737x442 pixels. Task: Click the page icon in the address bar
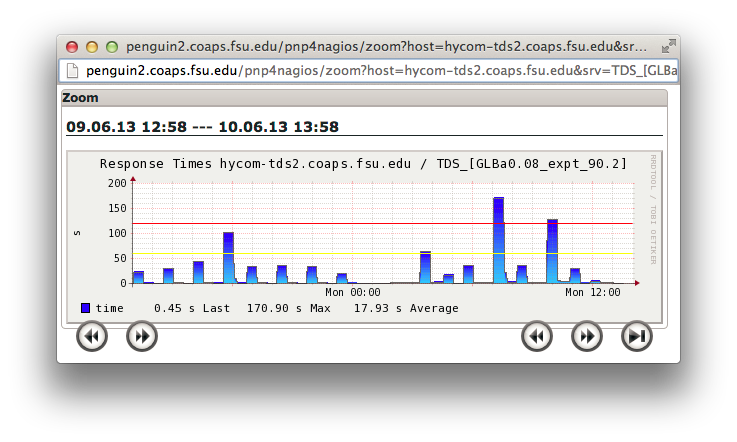[71, 70]
